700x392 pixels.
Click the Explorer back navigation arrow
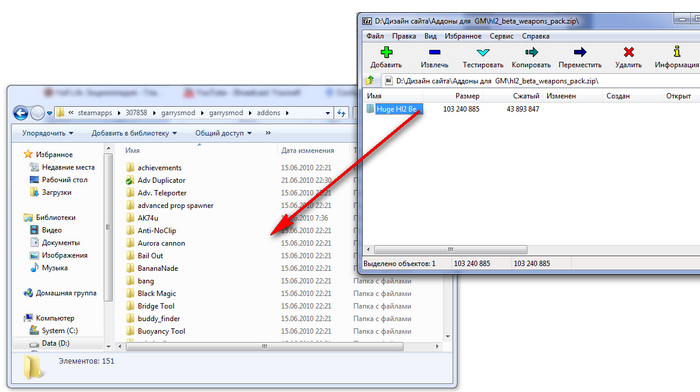(x=21, y=113)
